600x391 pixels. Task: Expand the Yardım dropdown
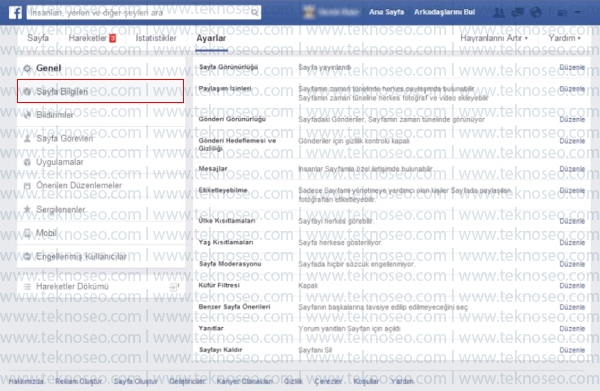pos(564,38)
